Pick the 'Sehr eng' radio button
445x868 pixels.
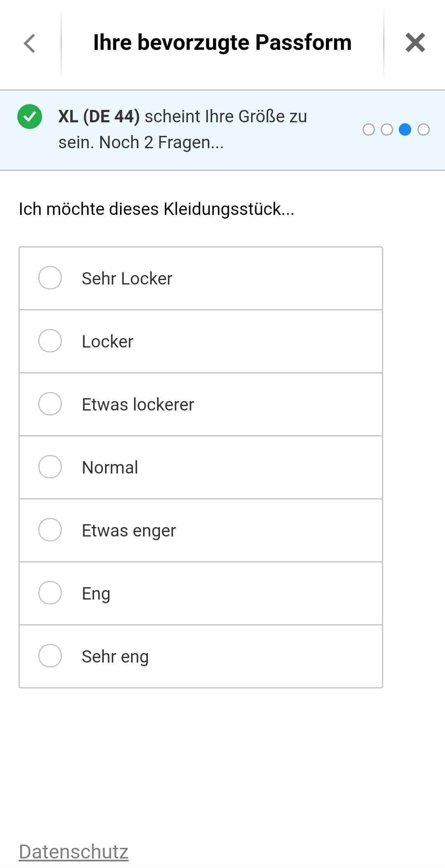coord(50,656)
